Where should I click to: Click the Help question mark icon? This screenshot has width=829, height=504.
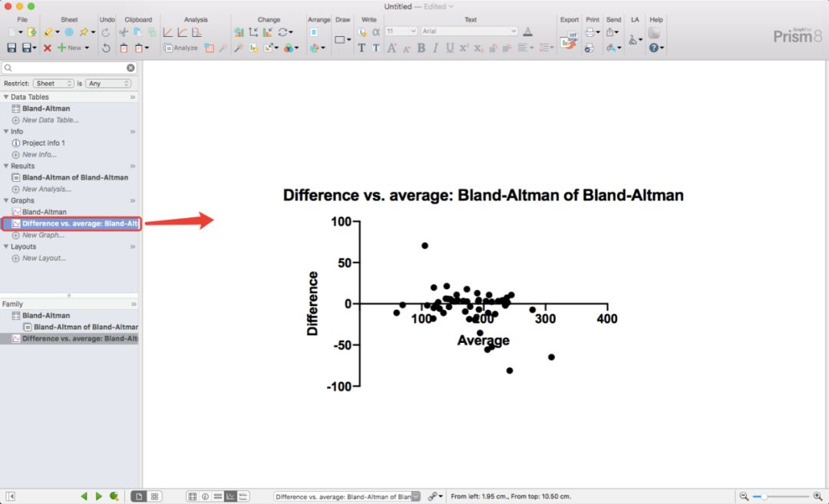(x=654, y=48)
